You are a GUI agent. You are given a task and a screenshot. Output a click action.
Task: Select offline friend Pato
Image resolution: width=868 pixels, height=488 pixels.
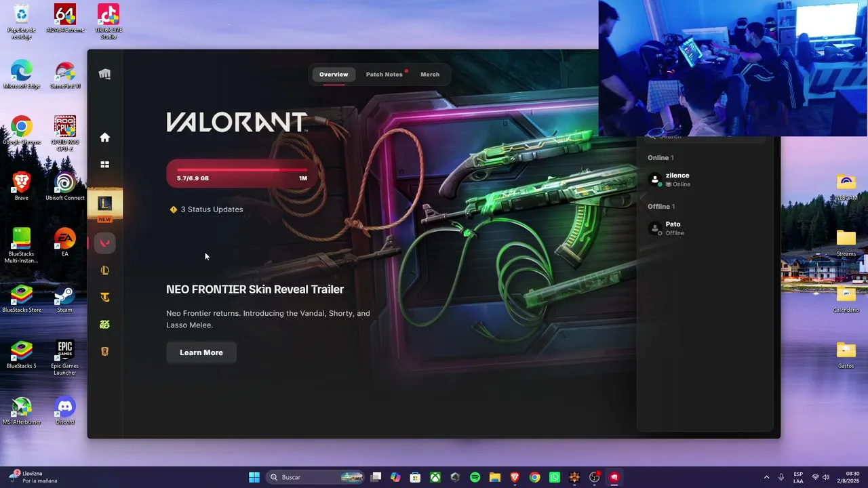pos(705,228)
